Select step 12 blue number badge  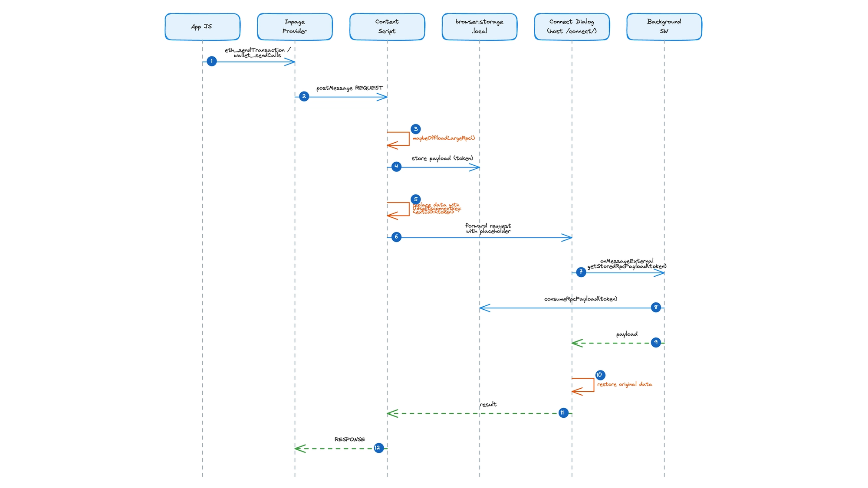click(x=378, y=448)
